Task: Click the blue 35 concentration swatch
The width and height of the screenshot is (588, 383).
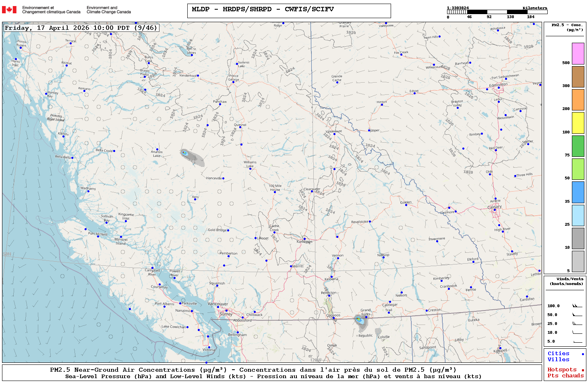Action: coord(578,192)
